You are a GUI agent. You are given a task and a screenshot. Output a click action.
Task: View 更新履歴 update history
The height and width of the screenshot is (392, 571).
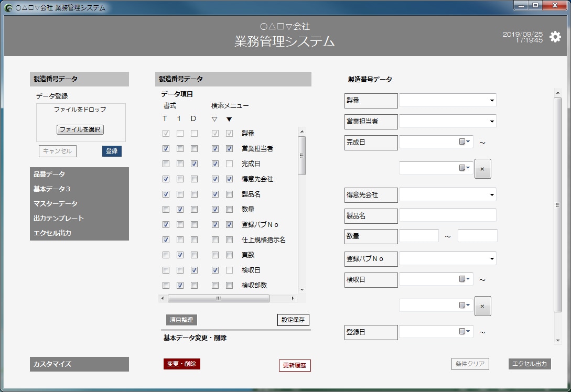pos(295,365)
